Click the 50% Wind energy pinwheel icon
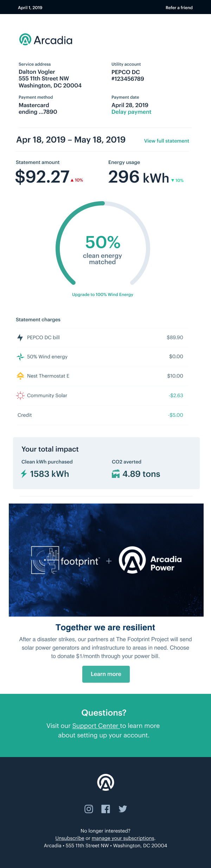The height and width of the screenshot is (868, 211). pos(20,357)
